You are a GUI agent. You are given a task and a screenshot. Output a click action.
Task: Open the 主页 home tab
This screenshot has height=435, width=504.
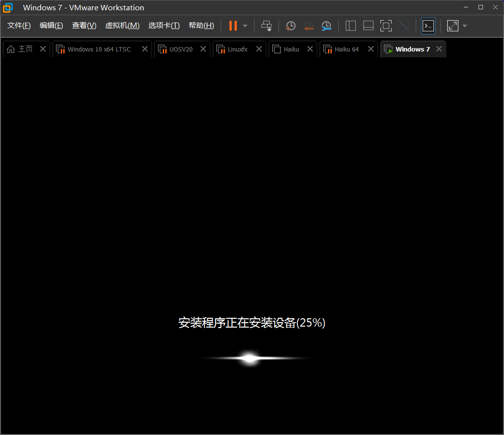pyautogui.click(x=23, y=49)
